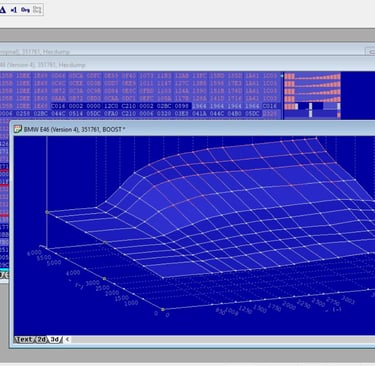Click the +1 increment toolbar icon

14,10
